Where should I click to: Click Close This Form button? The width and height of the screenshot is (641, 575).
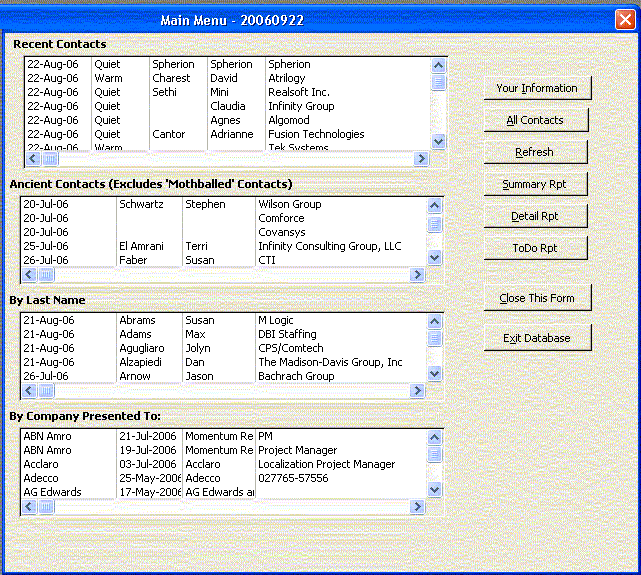click(x=537, y=298)
